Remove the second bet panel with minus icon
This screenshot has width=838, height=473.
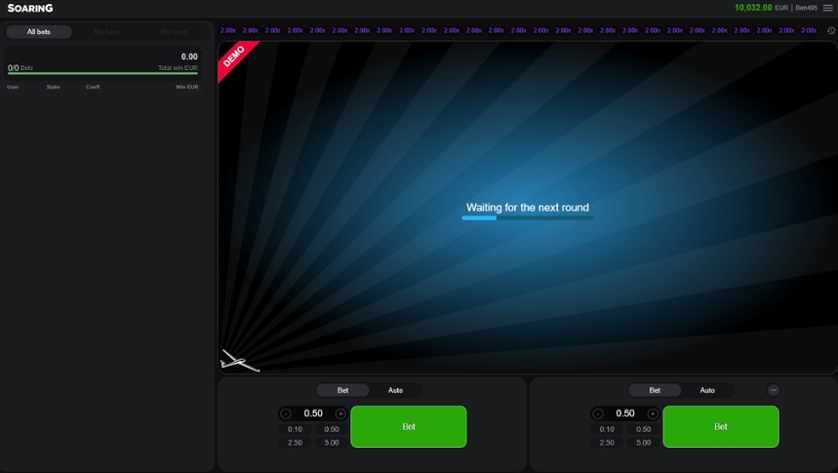(773, 390)
